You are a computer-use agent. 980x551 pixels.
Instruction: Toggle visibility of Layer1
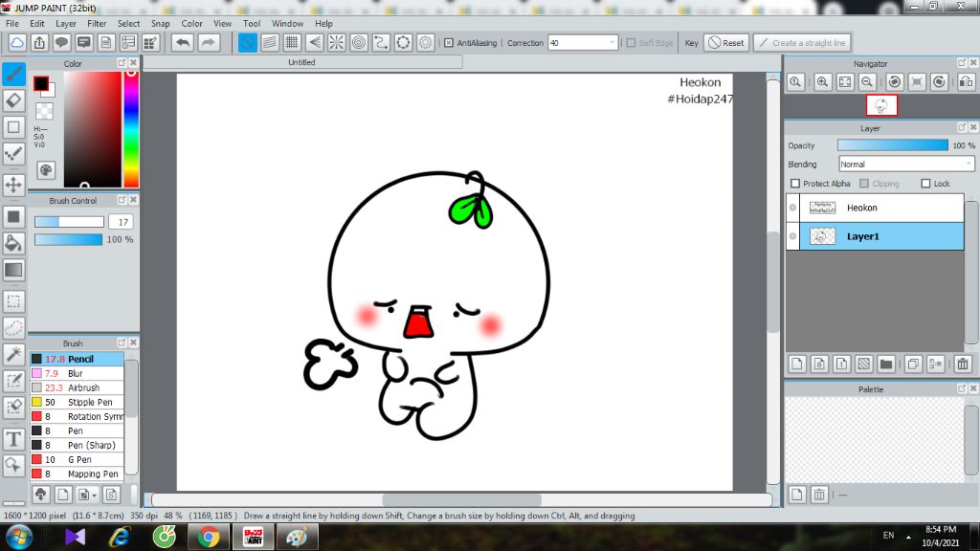coord(792,236)
